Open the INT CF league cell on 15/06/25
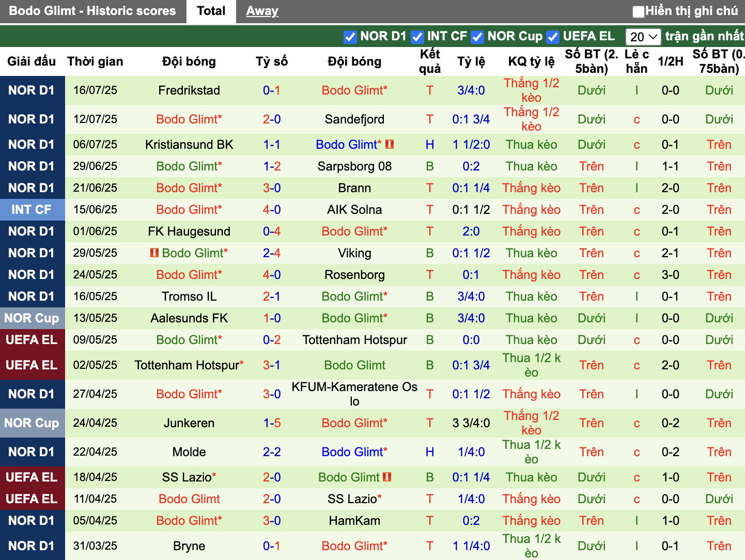This screenshot has height=560, width=745. (x=32, y=210)
